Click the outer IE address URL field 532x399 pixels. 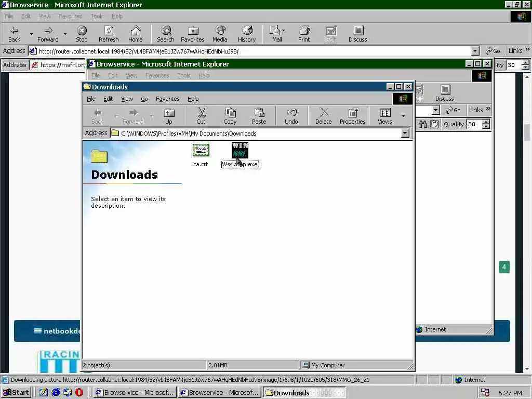(250, 51)
